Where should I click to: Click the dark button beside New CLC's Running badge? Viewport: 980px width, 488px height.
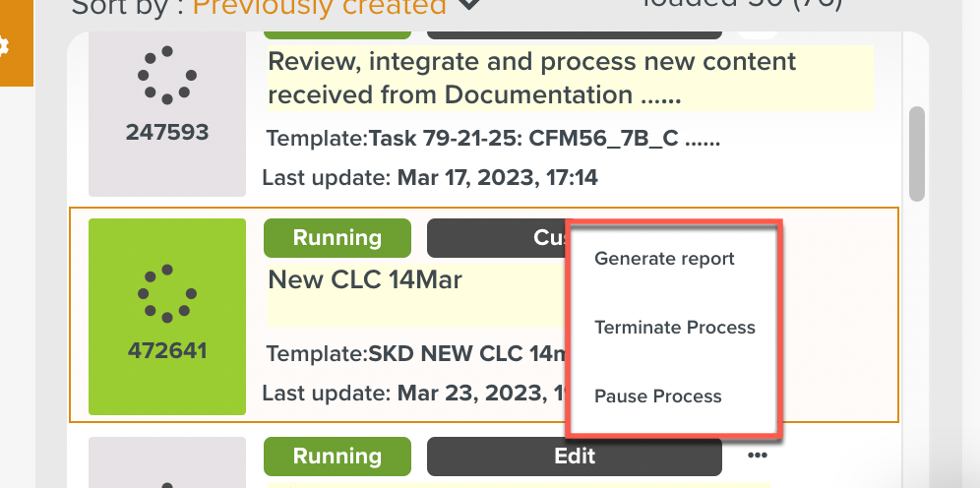pos(497,238)
